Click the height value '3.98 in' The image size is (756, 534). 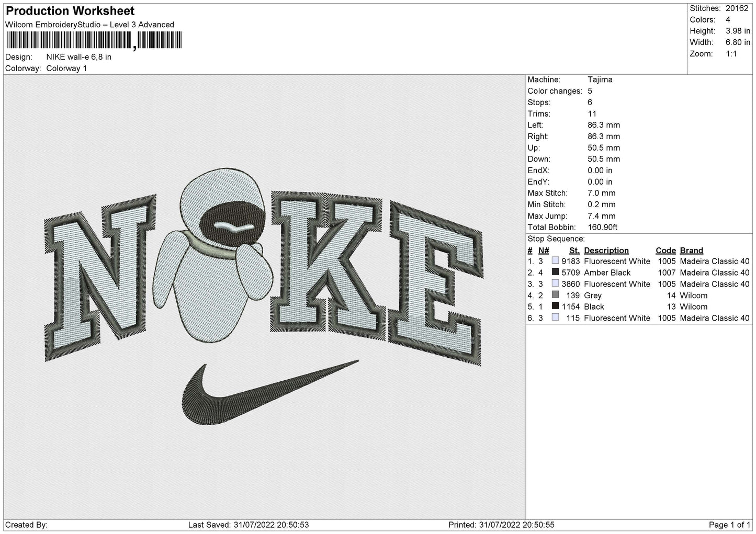(x=738, y=31)
